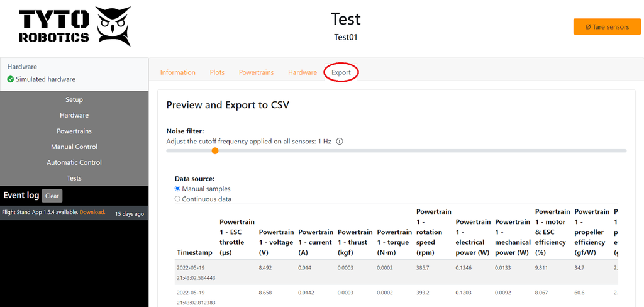The image size is (644, 307).
Task: Open Manual Control in the sidebar
Action: click(74, 147)
